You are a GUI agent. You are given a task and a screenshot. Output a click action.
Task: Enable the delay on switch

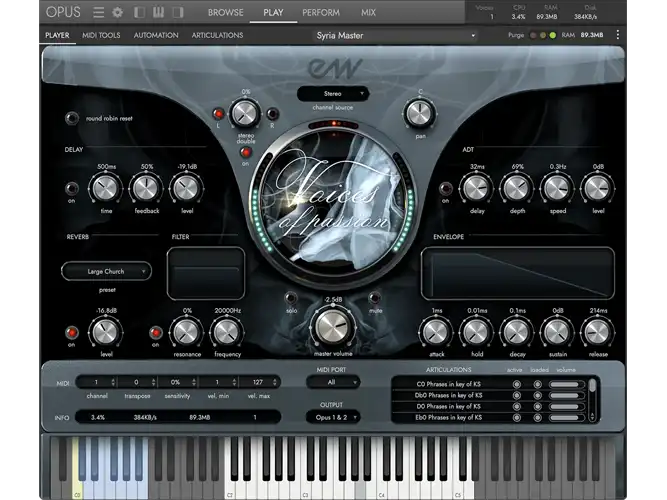click(x=71, y=188)
